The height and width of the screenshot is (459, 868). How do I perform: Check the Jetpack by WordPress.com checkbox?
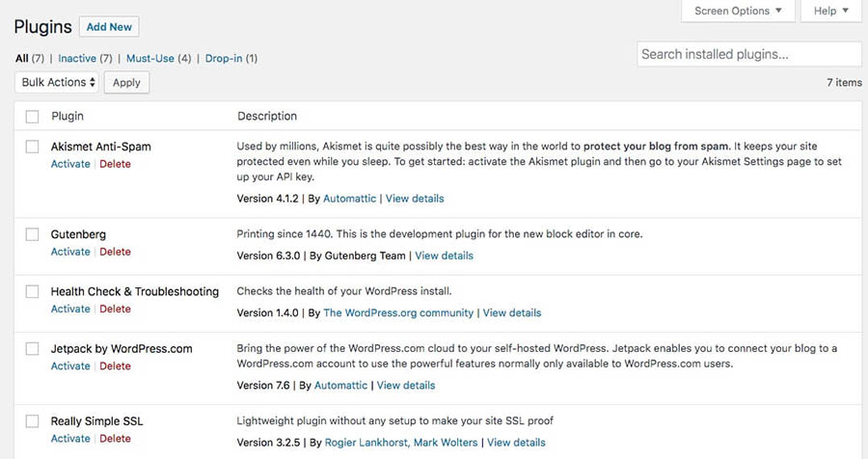point(32,348)
